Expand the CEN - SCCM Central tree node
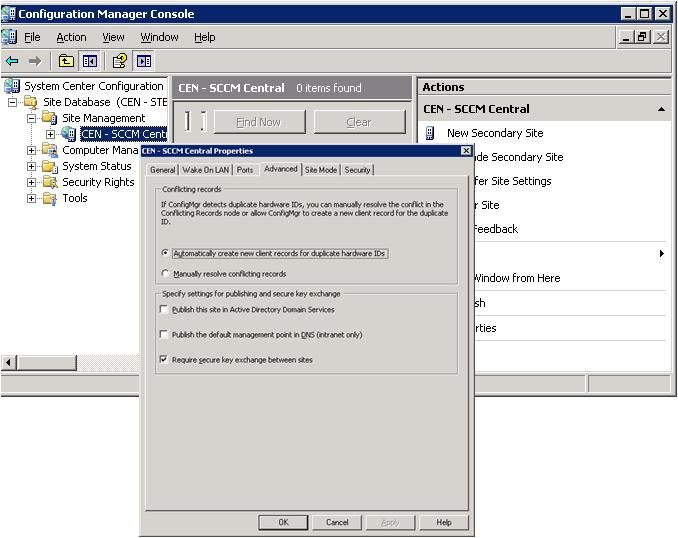 (51, 134)
